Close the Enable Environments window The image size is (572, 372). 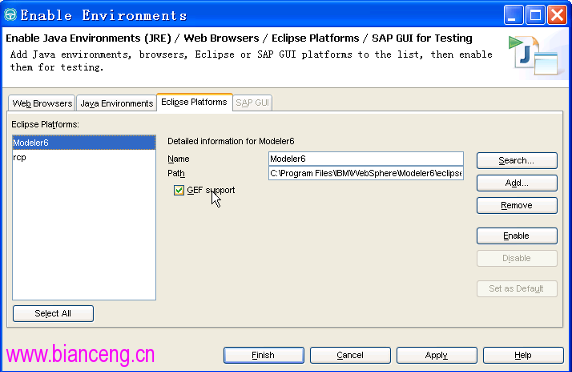(x=557, y=15)
